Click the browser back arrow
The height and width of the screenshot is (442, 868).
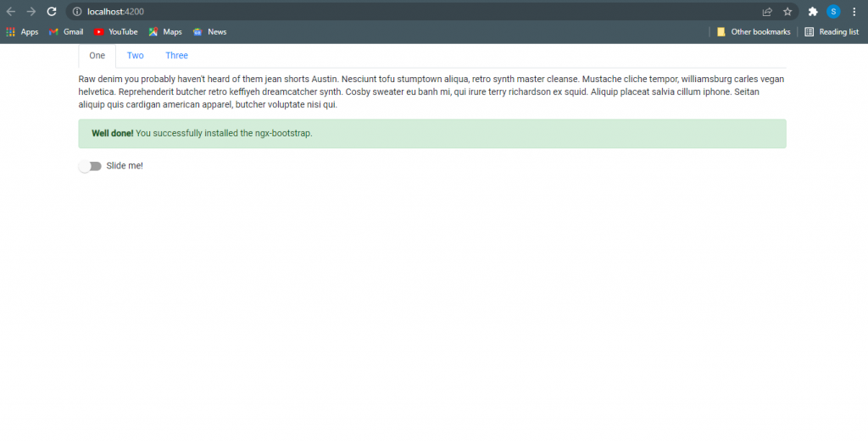click(x=11, y=12)
